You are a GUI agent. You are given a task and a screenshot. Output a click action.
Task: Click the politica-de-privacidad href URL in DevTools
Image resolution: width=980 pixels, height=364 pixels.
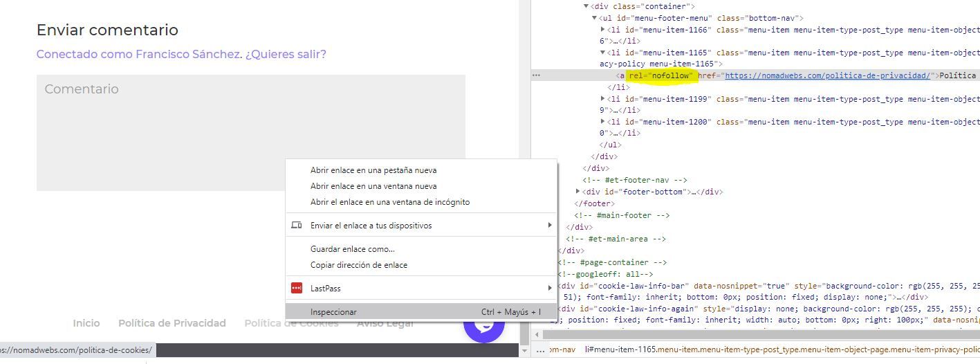pos(827,75)
